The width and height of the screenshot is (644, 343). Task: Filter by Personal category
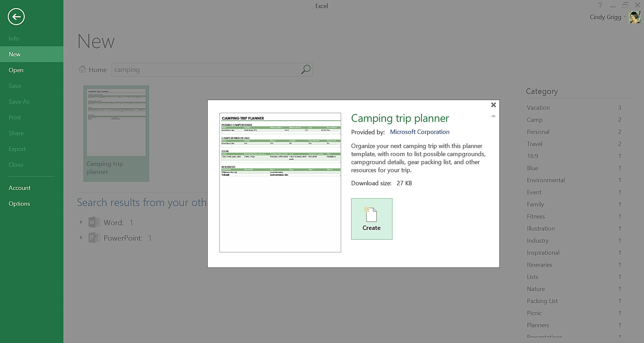click(574, 132)
